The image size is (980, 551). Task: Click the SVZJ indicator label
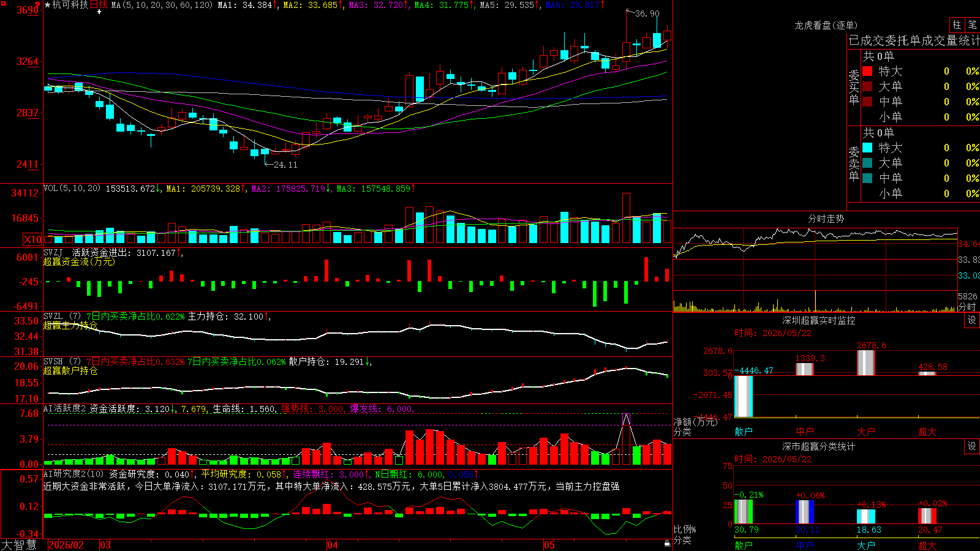[53, 252]
